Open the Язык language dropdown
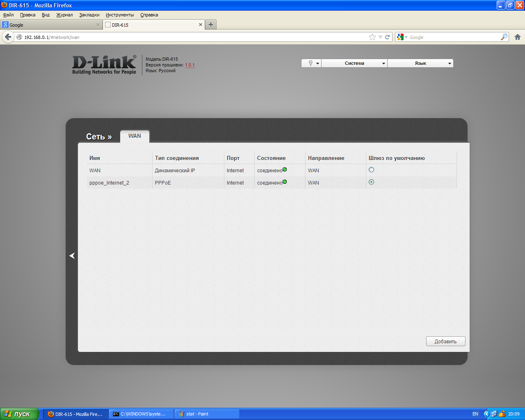 point(420,63)
